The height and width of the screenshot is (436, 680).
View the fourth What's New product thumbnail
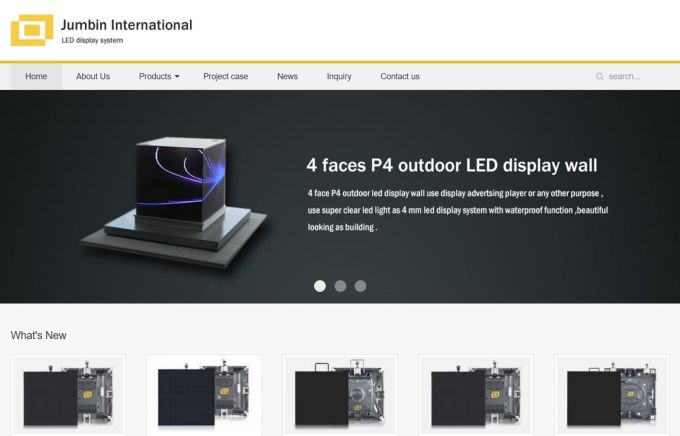point(476,396)
